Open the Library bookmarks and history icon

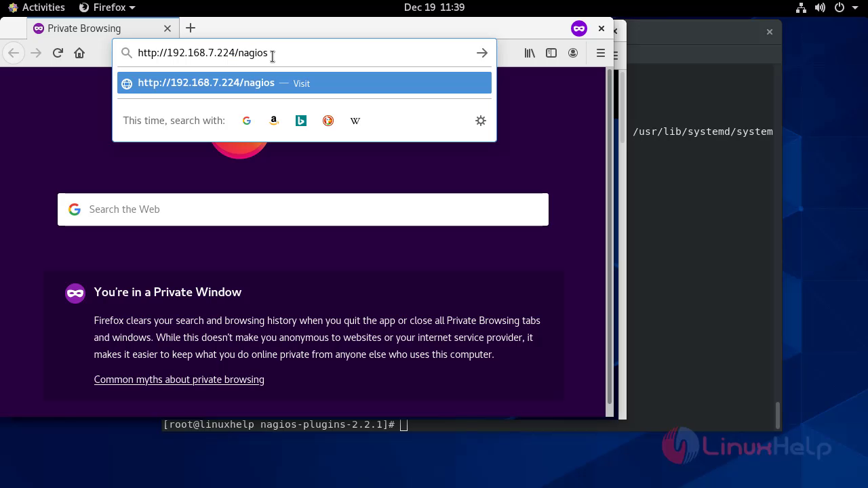[530, 53]
